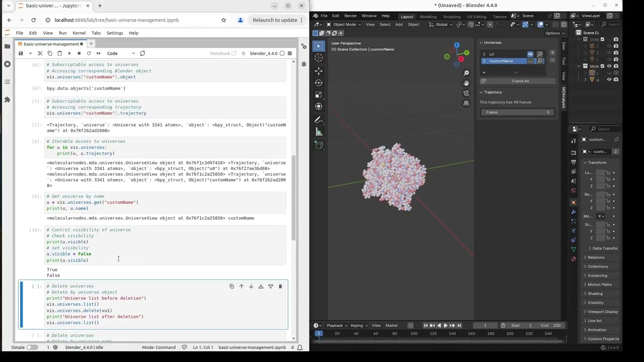Adjust the trajectory Frame slider

point(517,112)
